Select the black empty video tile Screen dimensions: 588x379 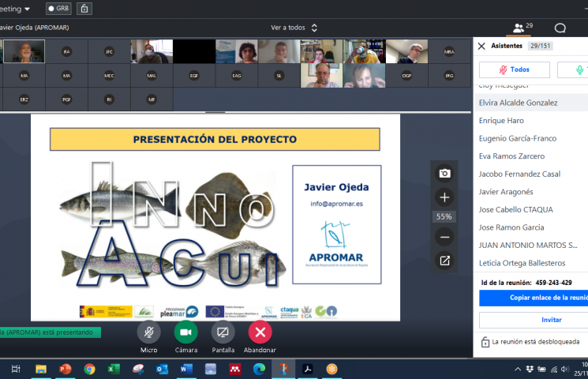(194, 51)
